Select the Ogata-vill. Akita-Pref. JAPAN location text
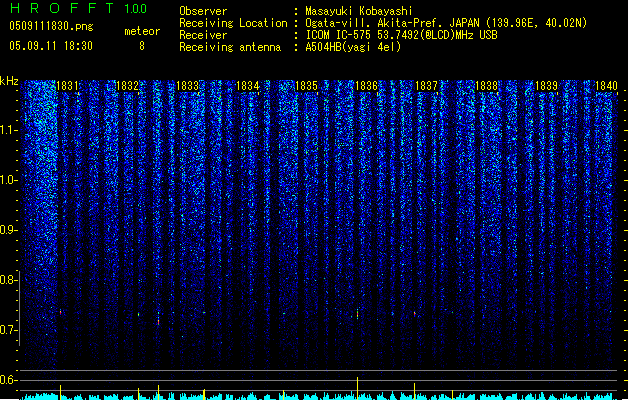629x400 pixels. tap(446, 23)
